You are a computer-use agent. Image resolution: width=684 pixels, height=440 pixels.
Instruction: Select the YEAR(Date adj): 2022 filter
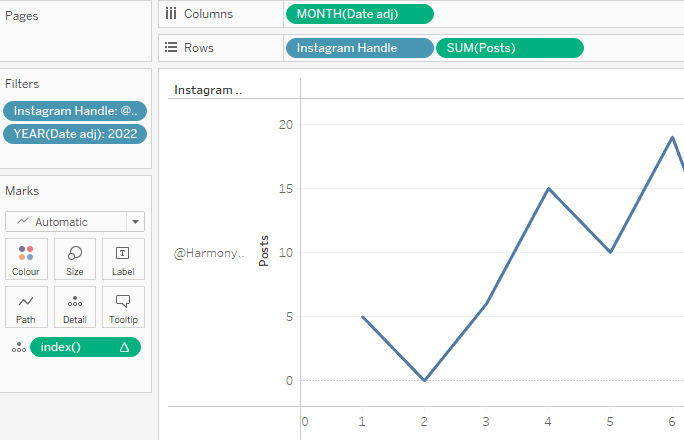pos(75,134)
